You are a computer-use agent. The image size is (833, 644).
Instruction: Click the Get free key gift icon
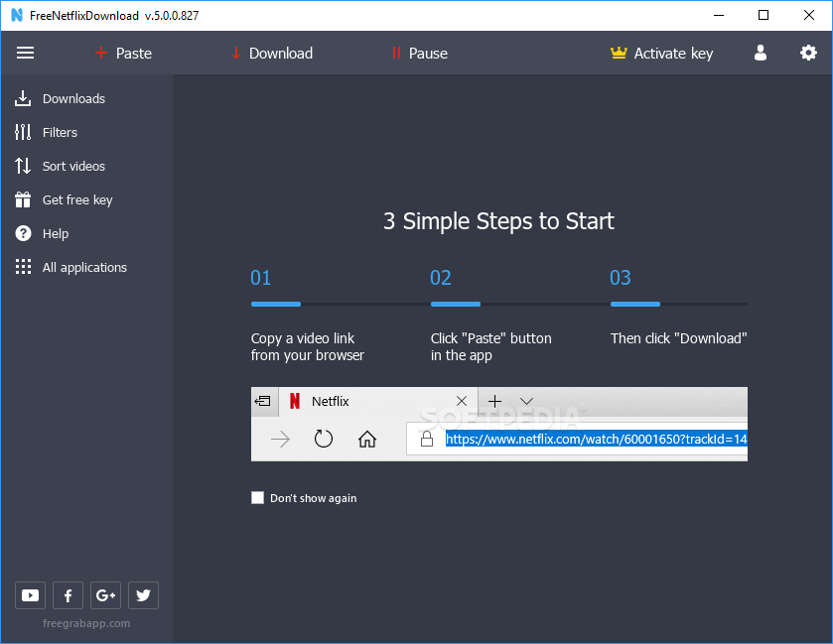coord(22,199)
